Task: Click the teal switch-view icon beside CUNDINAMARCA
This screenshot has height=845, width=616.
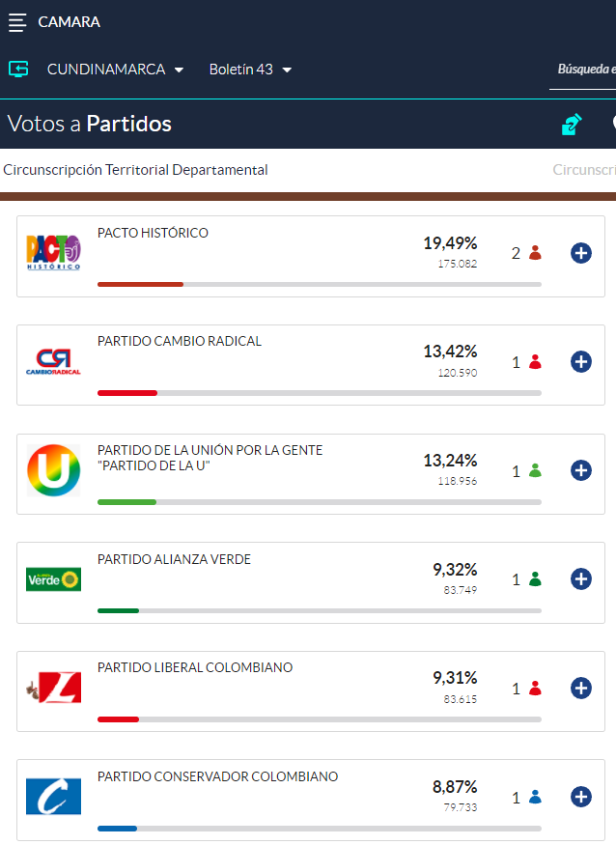Action: (x=18, y=69)
